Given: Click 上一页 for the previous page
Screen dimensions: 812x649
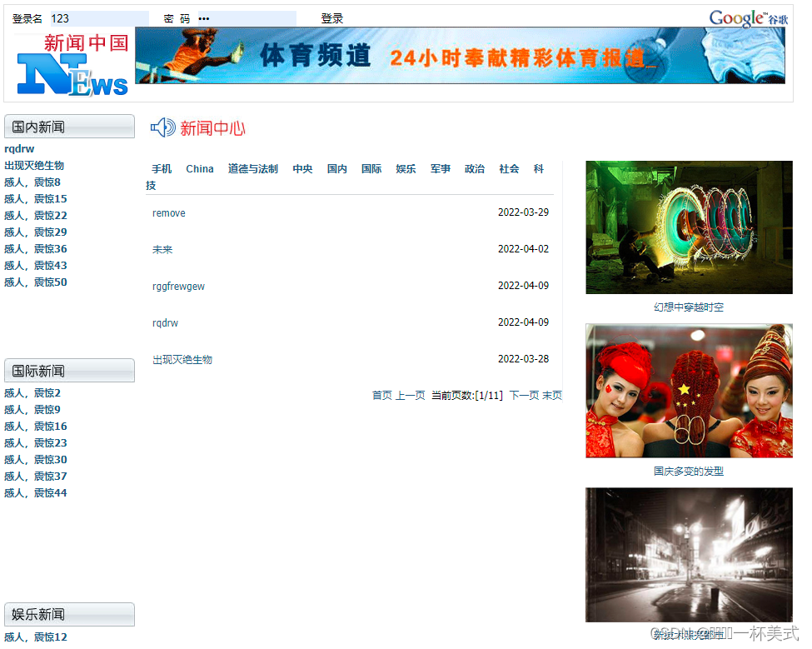Looking at the screenshot, I should [411, 396].
